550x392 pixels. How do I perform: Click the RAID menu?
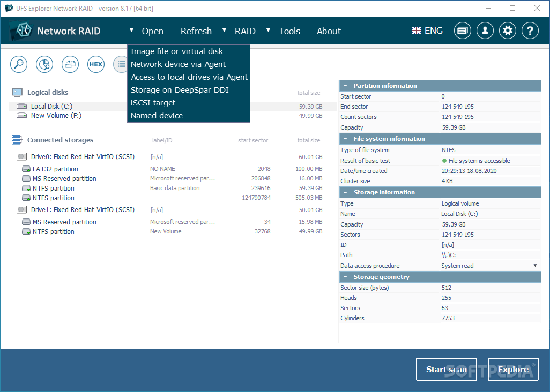(x=245, y=31)
